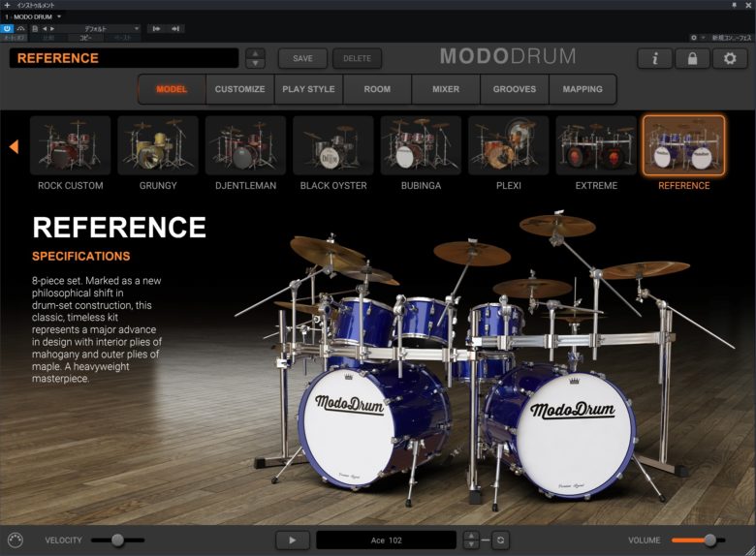Step to the next groove with the down arrow
Viewport: 756px width, 556px height.
click(x=471, y=544)
